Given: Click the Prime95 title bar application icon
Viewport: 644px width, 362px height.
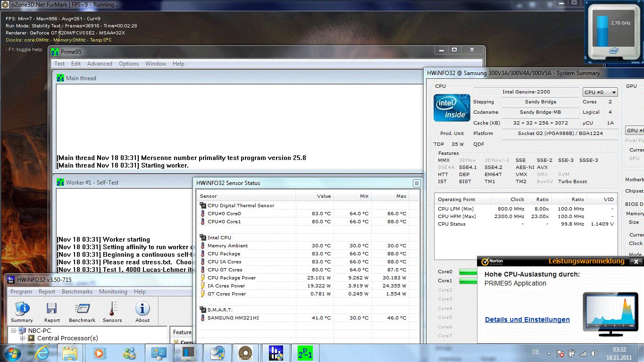Looking at the screenshot, I should 55,52.
